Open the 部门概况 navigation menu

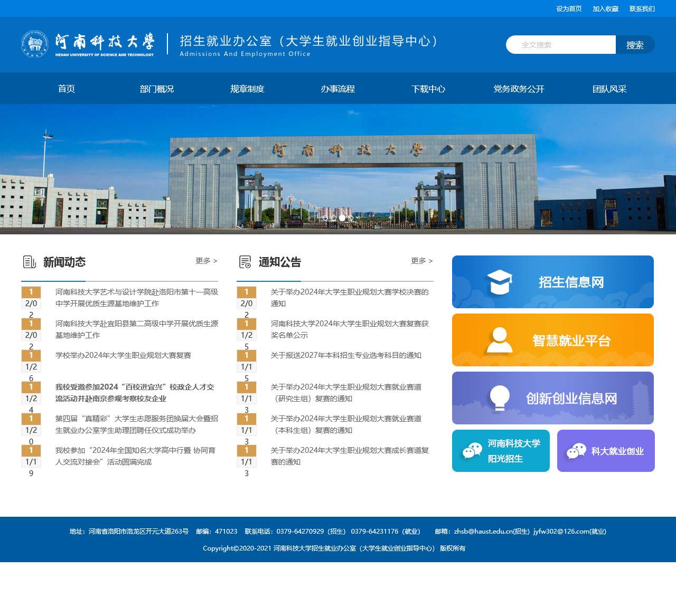click(156, 89)
